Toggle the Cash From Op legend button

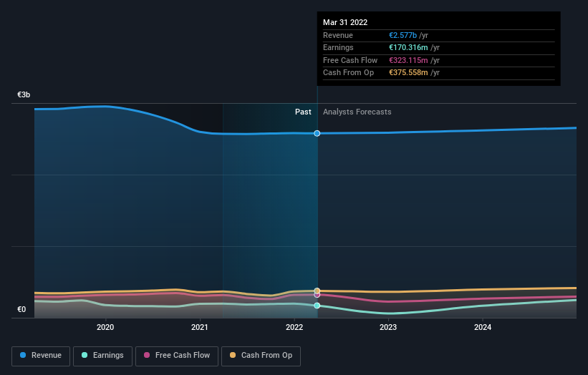[261, 356]
